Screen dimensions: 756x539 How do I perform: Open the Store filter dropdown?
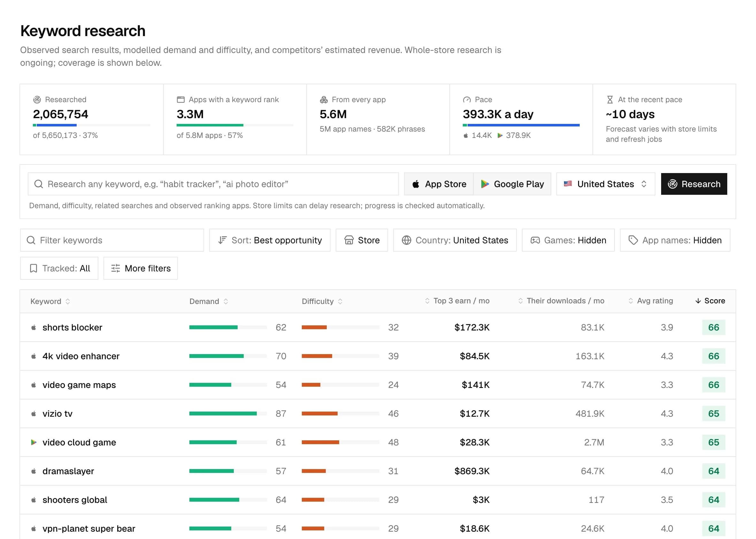pyautogui.click(x=362, y=240)
